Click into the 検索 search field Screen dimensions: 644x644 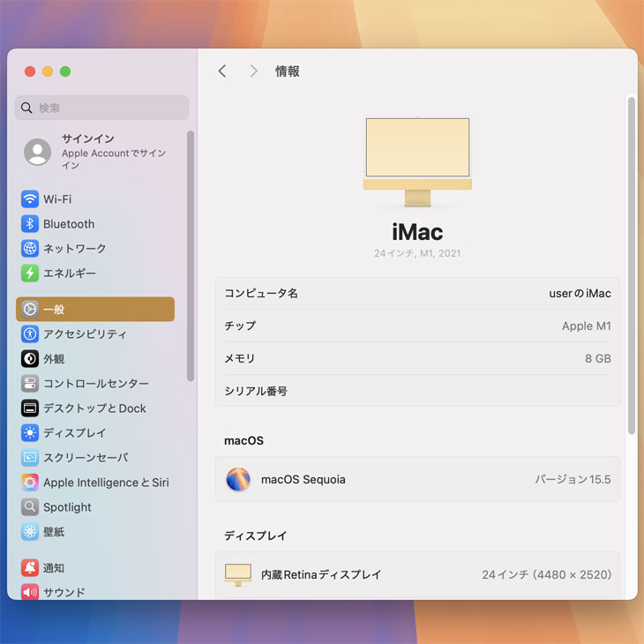[101, 108]
